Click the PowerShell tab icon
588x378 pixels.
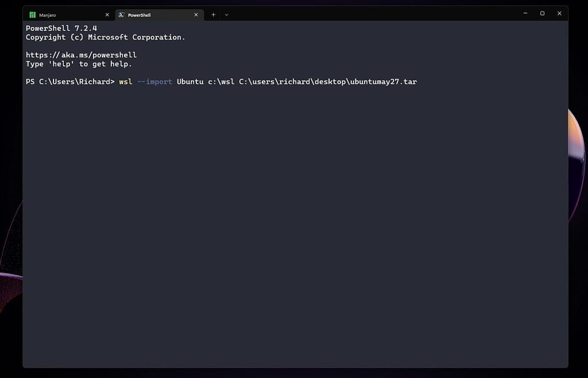click(121, 14)
